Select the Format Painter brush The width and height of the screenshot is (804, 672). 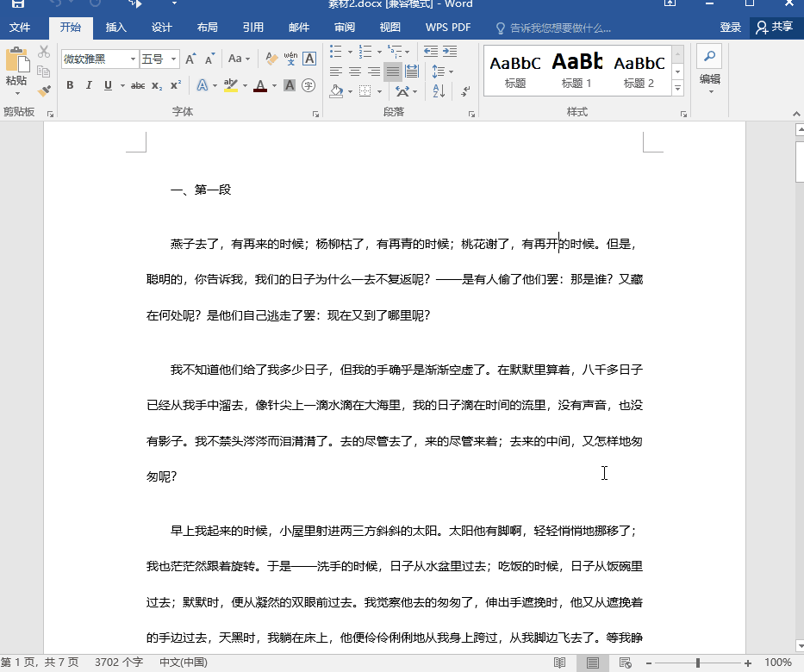(44, 90)
